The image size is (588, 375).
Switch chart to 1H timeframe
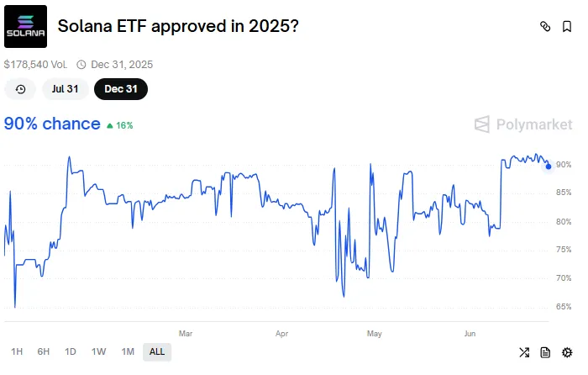click(17, 351)
